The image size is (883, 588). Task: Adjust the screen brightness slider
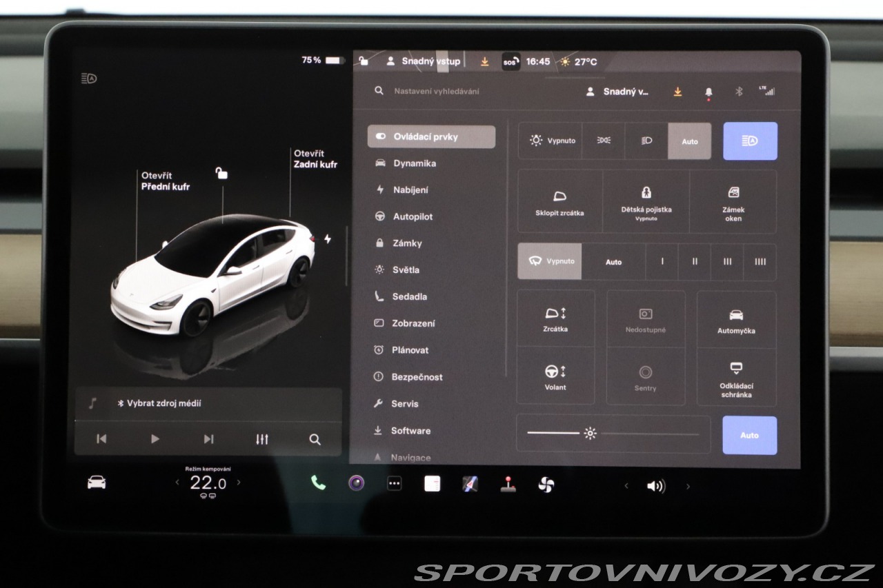tap(613, 434)
